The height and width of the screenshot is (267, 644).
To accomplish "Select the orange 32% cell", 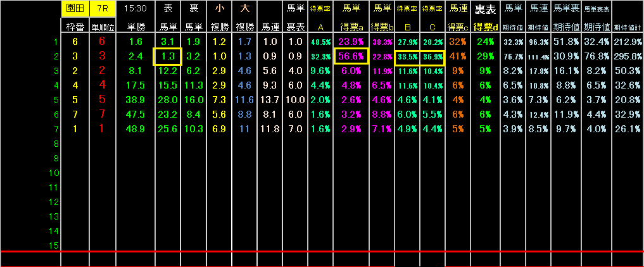I will coord(458,42).
